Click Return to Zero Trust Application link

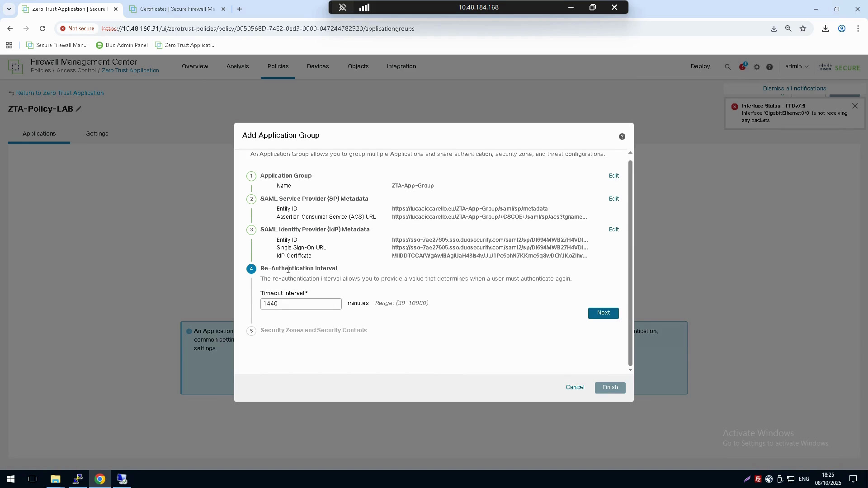pos(60,93)
